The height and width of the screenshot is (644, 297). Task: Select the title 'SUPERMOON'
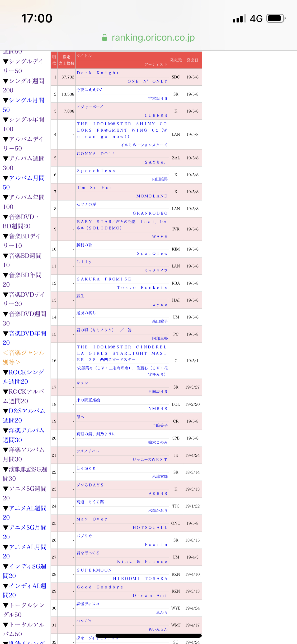click(94, 570)
